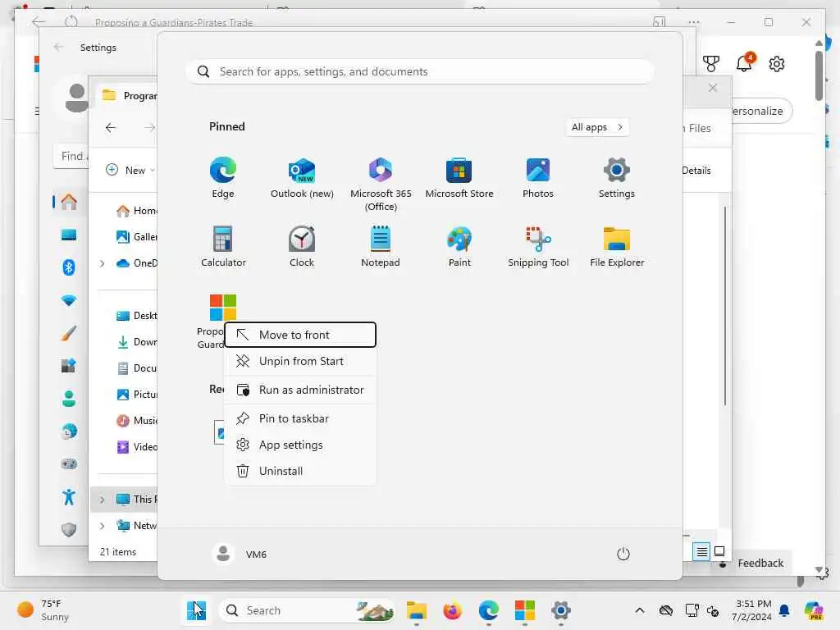Screen dimensions: 840x630
Task: Open Microsoft Store pinned app
Action: click(x=459, y=178)
